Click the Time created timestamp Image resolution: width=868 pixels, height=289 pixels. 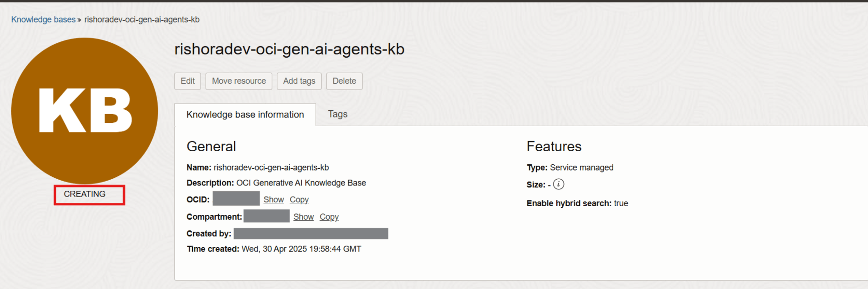click(301, 249)
